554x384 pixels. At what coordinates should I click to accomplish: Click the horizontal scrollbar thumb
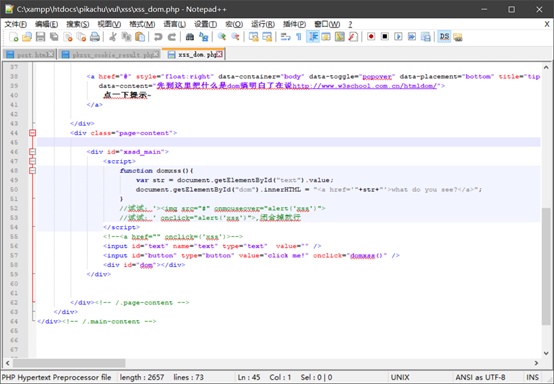[x=69, y=363]
